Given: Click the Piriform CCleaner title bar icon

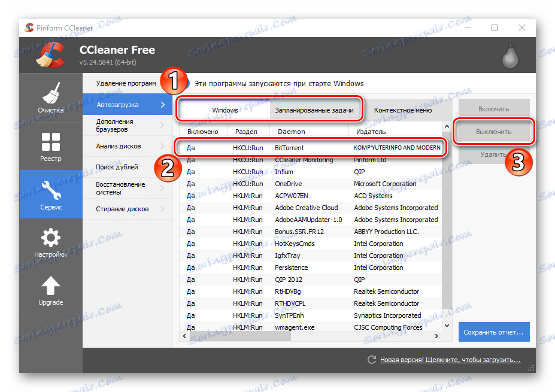Looking at the screenshot, I should (x=29, y=28).
